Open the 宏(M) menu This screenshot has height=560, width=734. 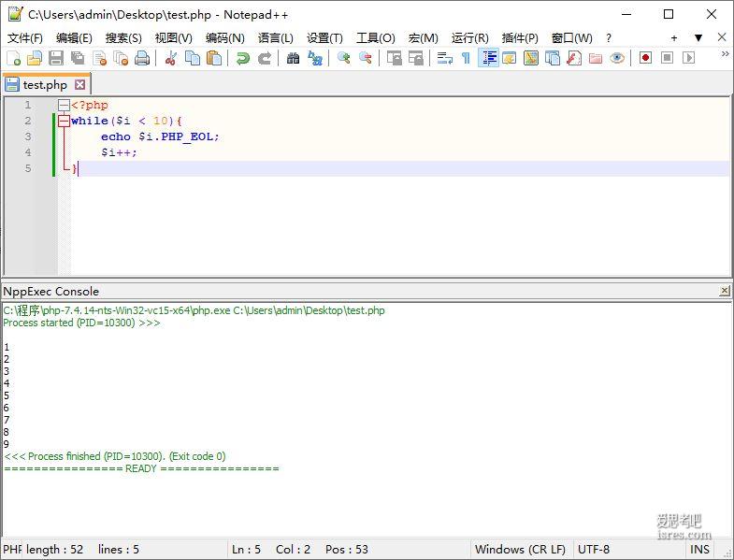(x=424, y=38)
